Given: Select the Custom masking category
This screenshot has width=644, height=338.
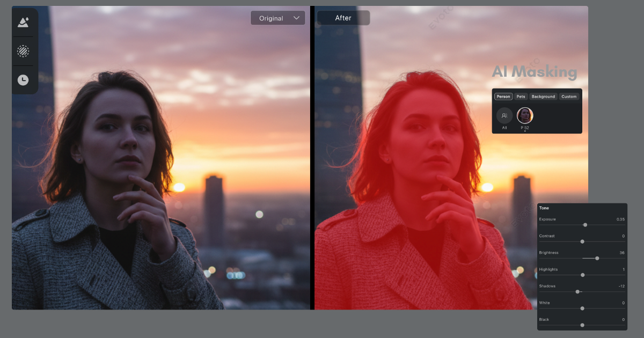Looking at the screenshot, I should click(x=569, y=97).
